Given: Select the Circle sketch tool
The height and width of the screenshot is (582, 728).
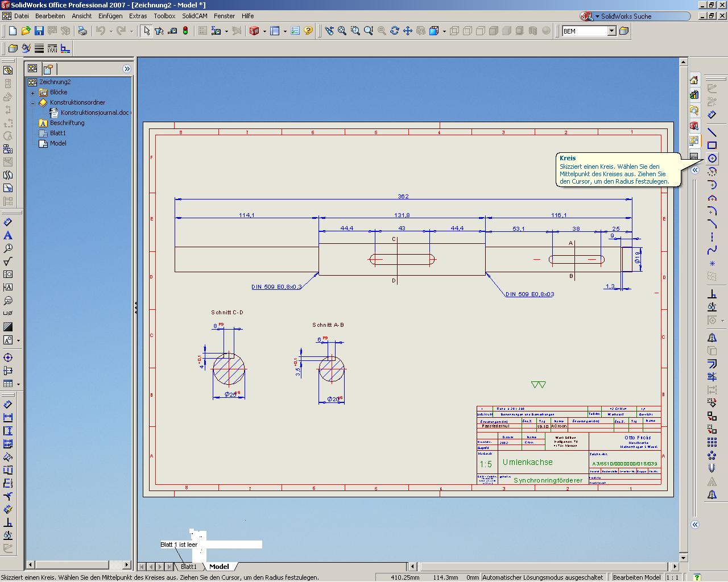Looking at the screenshot, I should coord(712,159).
